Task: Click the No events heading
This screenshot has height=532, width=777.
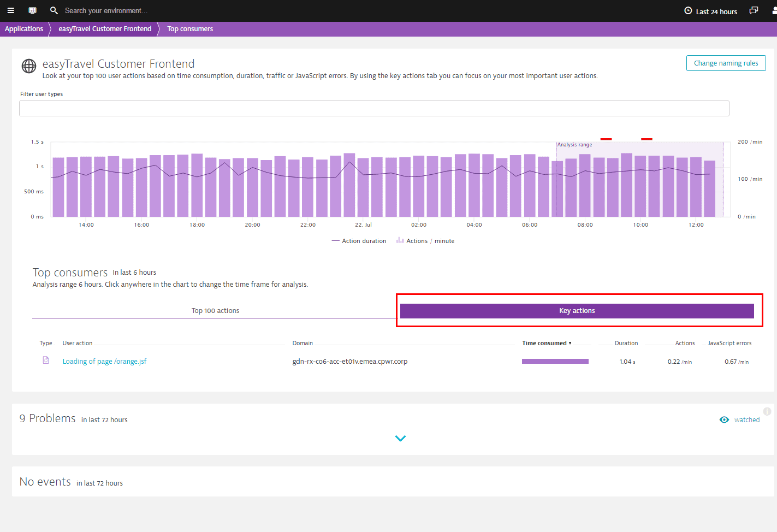Action: point(45,482)
